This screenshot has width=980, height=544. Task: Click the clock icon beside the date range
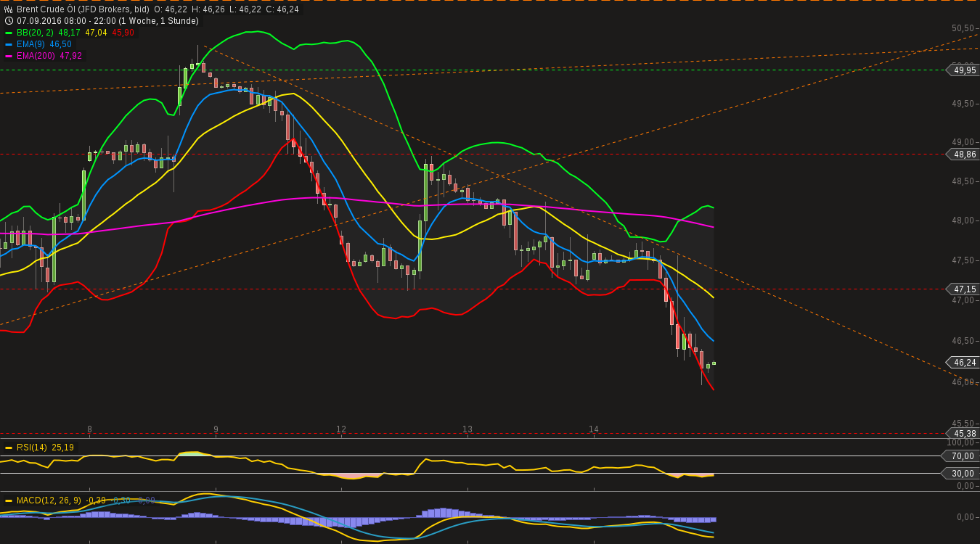pos(9,21)
